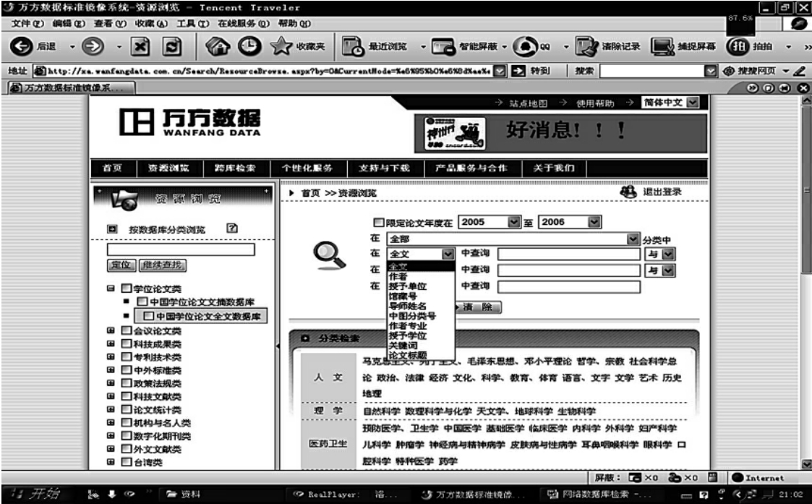Click the 清除 button
The width and height of the screenshot is (812, 504).
click(478, 307)
